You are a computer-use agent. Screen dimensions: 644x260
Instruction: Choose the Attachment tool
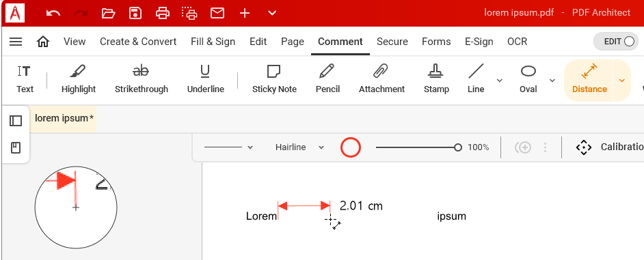point(381,79)
